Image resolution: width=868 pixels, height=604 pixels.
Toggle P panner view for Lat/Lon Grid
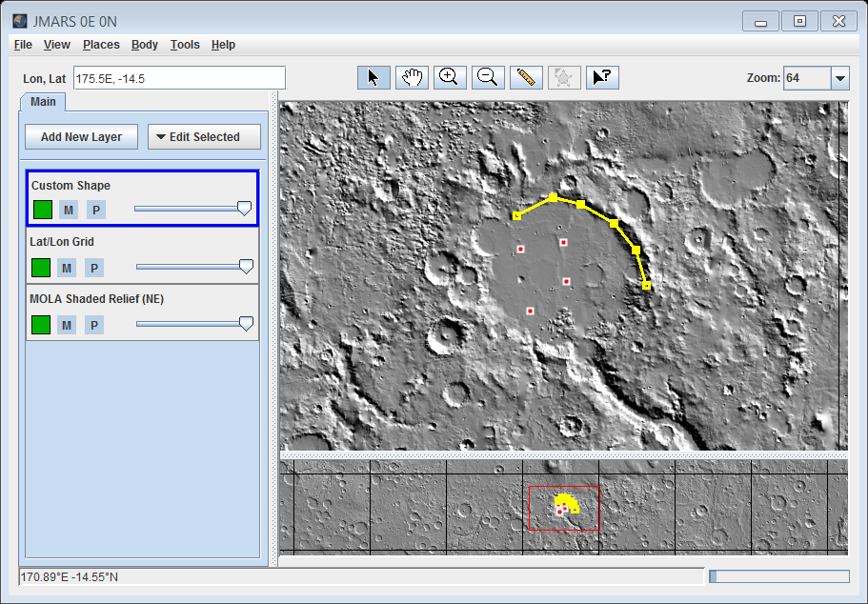[x=94, y=268]
